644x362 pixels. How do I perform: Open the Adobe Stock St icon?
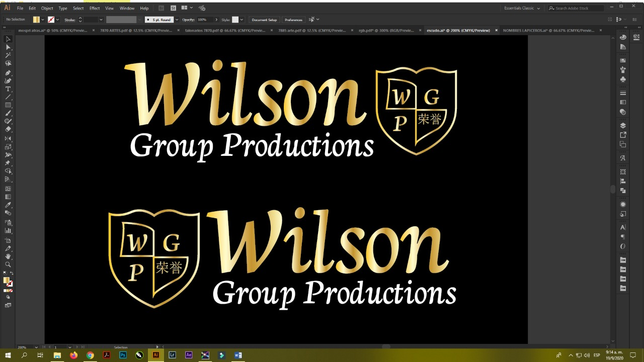pos(174,8)
